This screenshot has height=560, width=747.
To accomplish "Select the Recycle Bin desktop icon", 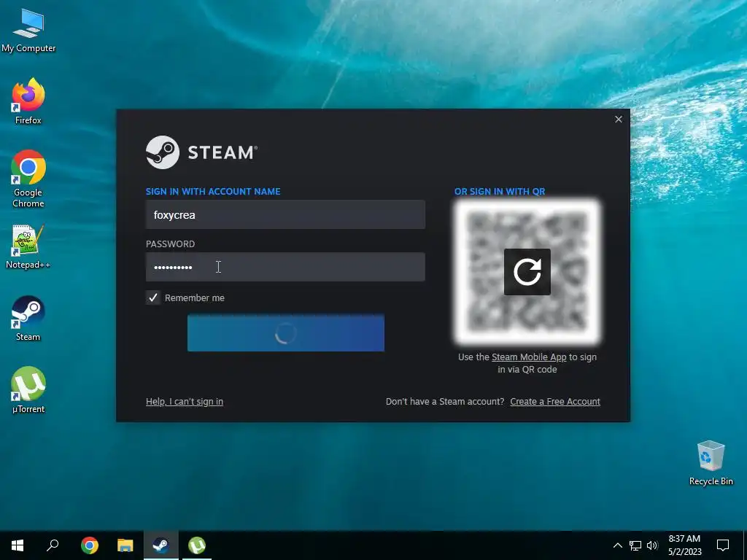I will click(711, 463).
